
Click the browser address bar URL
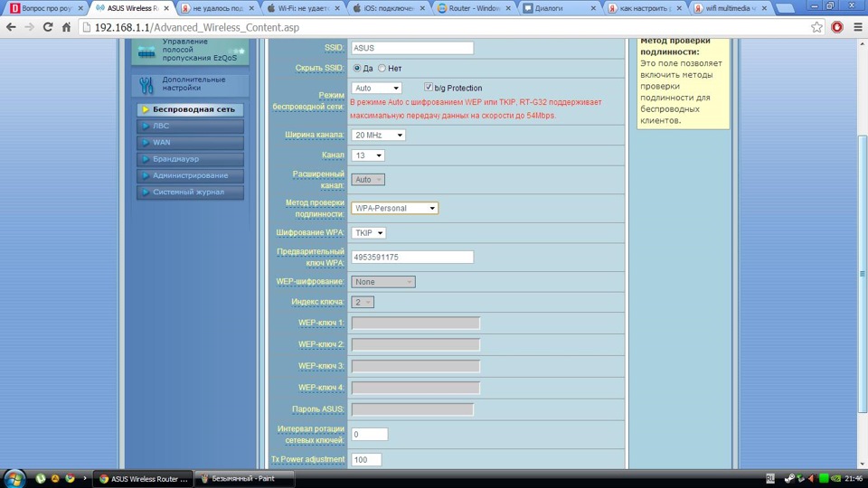tap(197, 27)
